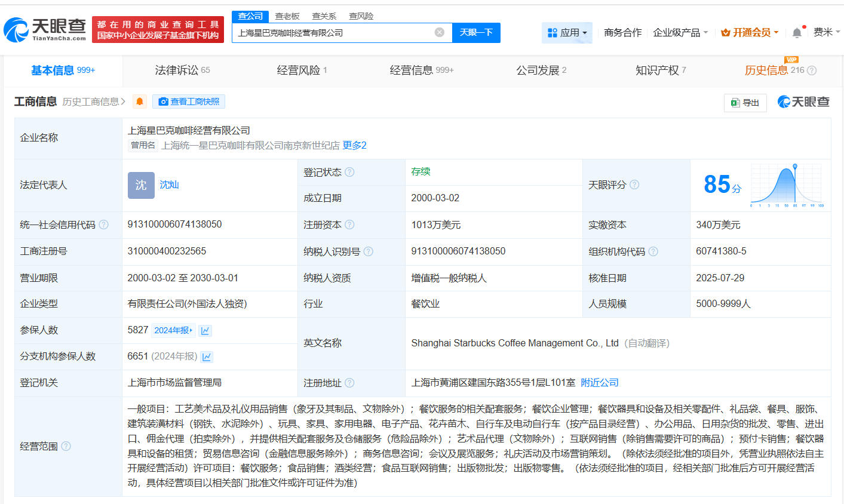
Task: Click the 天眼查 logo near the export button
Action: (803, 102)
